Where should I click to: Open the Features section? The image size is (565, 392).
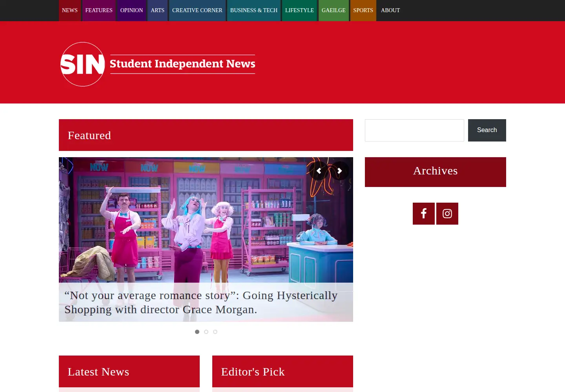(x=99, y=11)
